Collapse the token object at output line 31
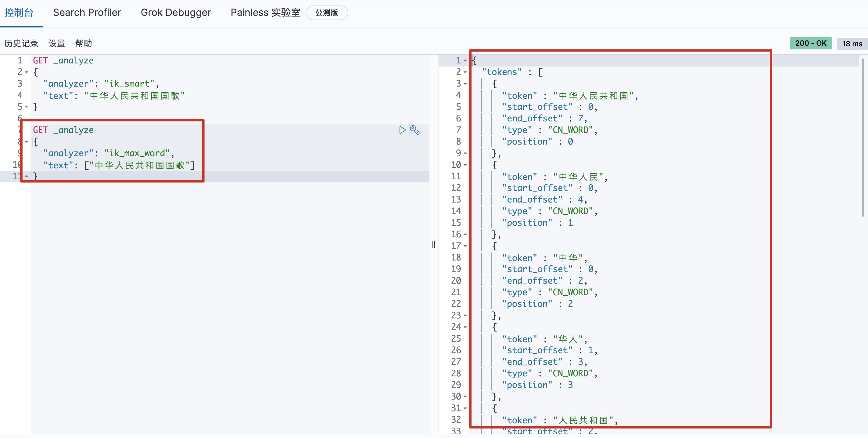 click(x=465, y=408)
